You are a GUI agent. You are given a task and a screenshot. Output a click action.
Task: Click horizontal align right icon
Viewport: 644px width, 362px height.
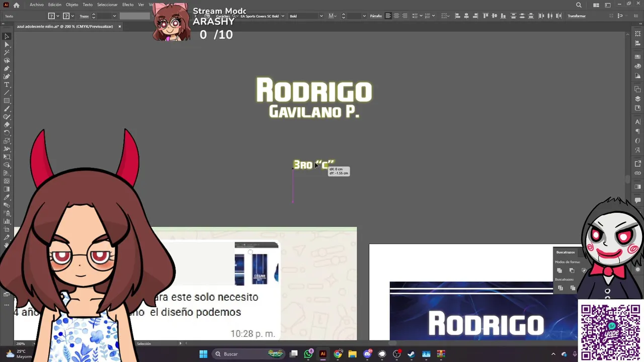point(475,16)
